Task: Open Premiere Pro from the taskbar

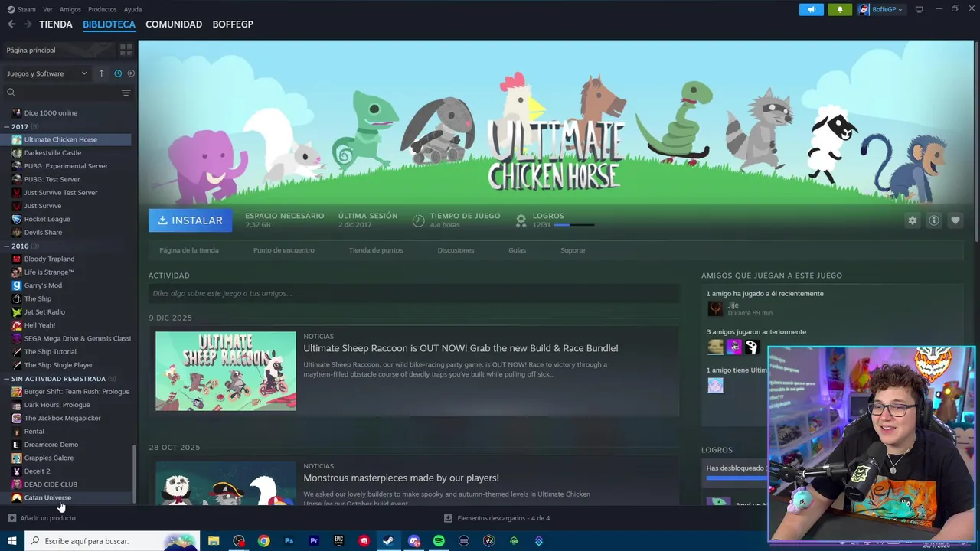Action: pos(314,541)
